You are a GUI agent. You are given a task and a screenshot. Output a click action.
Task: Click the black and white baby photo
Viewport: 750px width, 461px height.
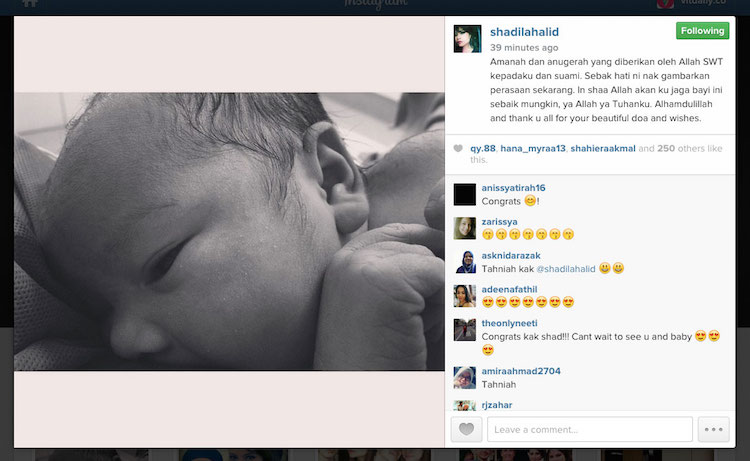click(x=229, y=231)
